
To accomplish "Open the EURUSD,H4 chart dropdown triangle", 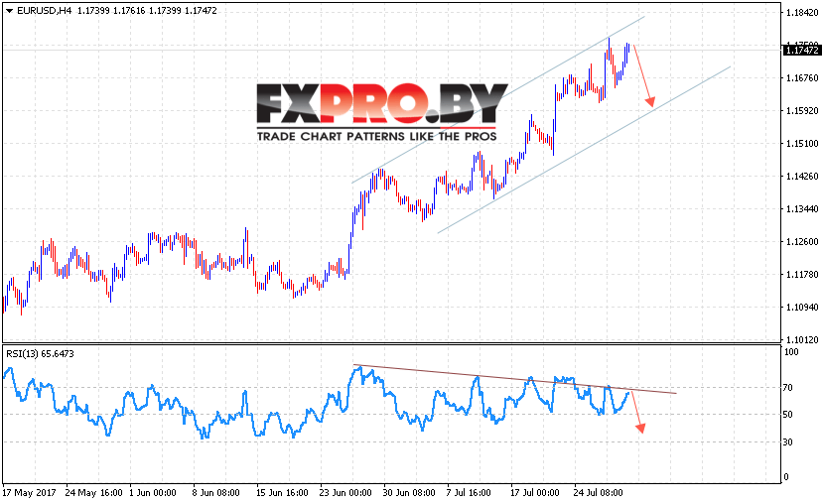I will click(x=9, y=11).
